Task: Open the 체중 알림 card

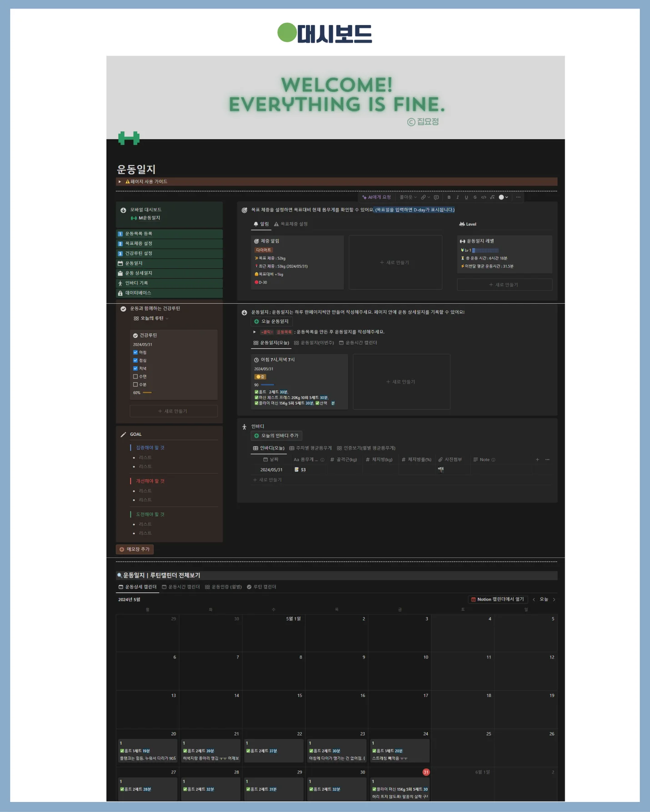Action: click(297, 262)
